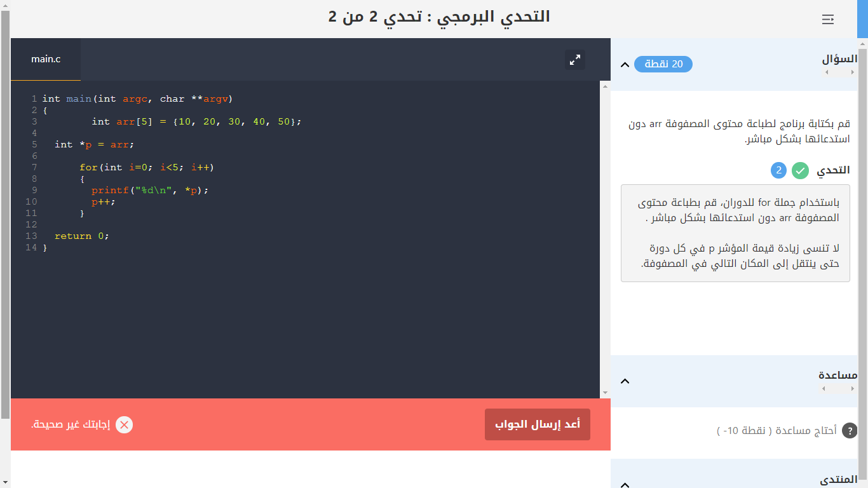Click the red X error icon
Image resolution: width=868 pixels, height=488 pixels.
(x=125, y=425)
